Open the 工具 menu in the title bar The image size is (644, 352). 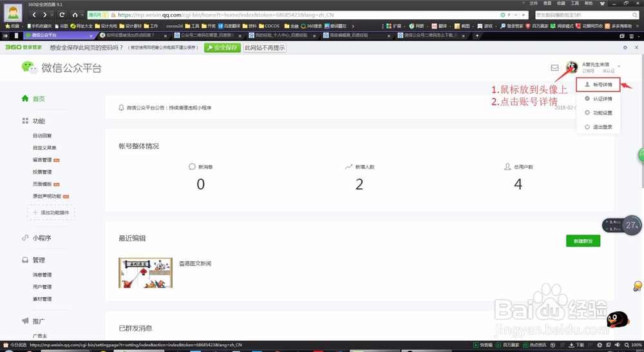pos(574,3)
